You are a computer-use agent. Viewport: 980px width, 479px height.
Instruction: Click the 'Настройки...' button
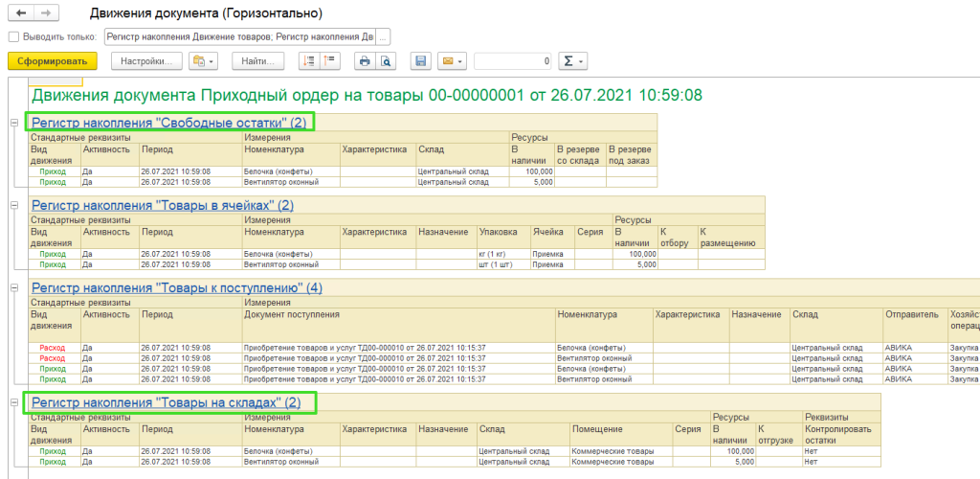[x=146, y=61]
